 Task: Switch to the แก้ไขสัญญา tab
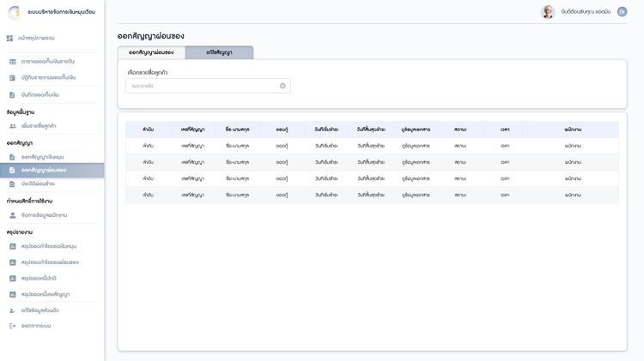tap(219, 52)
